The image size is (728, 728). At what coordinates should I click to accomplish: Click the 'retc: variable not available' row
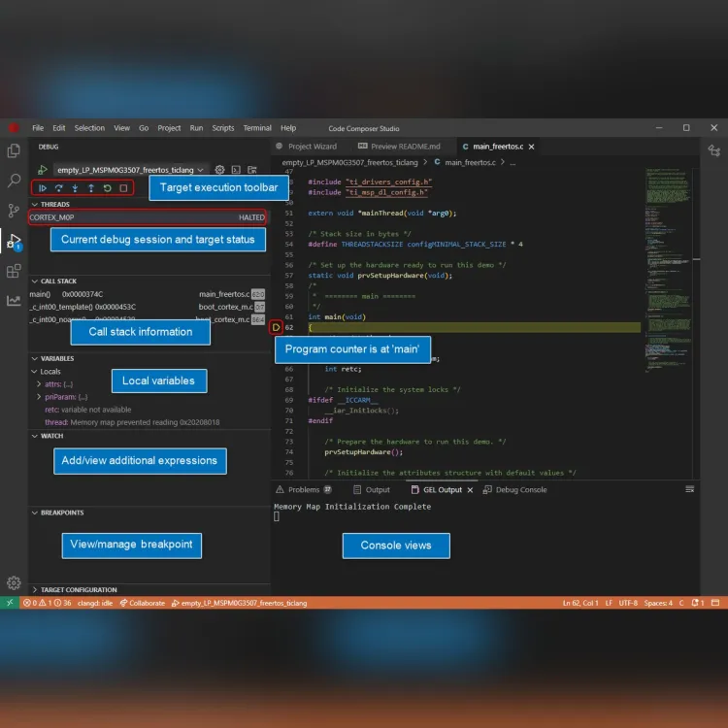pos(88,410)
